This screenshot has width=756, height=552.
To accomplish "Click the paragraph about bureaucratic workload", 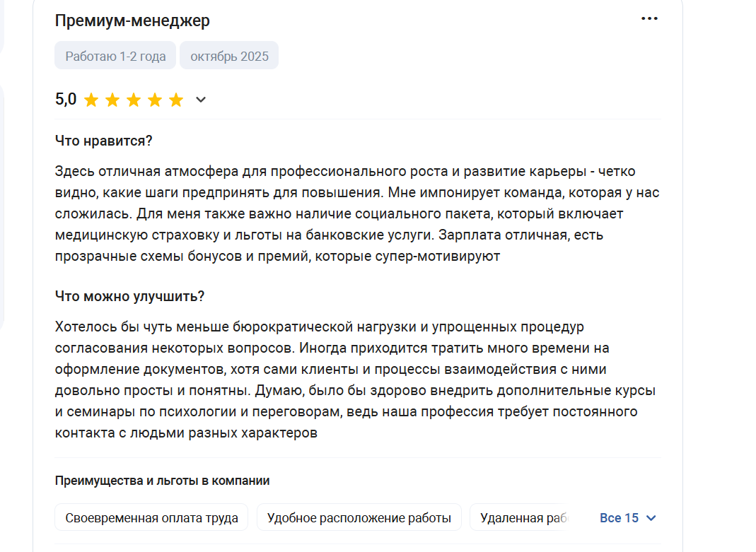I will point(354,380).
